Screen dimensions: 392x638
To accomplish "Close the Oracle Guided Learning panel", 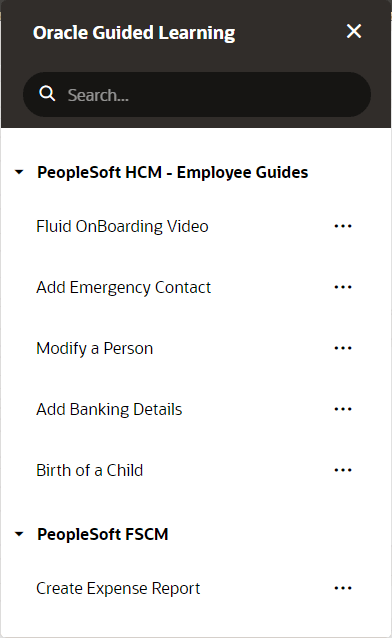I will tap(354, 31).
